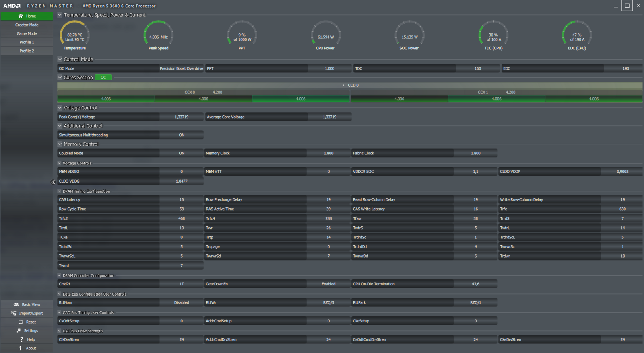The image size is (644, 353).
Task: Click the About info icon
Action: pyautogui.click(x=20, y=348)
